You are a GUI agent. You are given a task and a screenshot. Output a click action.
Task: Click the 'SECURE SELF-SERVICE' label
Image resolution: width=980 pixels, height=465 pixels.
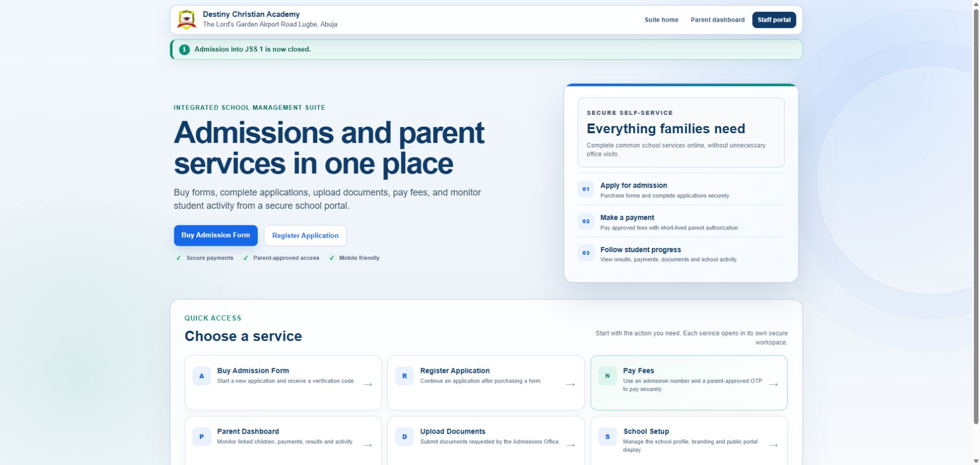pyautogui.click(x=630, y=113)
